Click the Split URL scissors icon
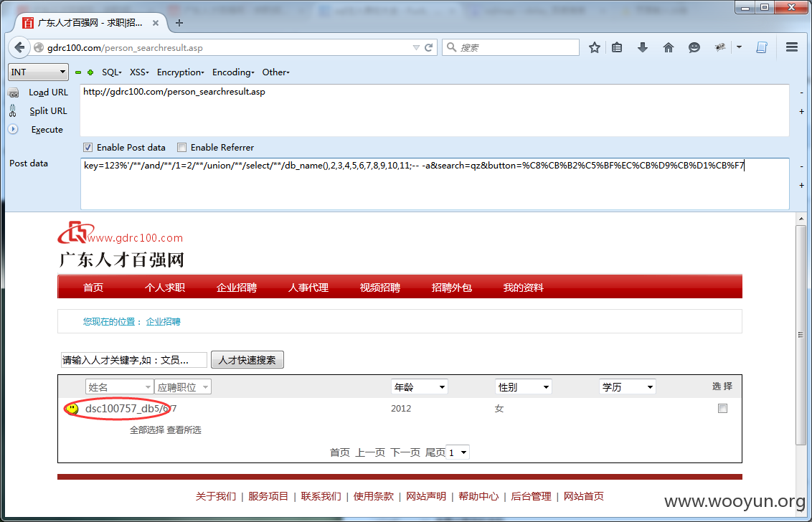The height and width of the screenshot is (522, 812). click(13, 111)
